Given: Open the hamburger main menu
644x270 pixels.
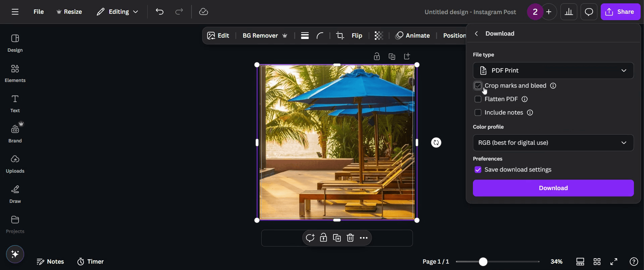Looking at the screenshot, I should [x=15, y=12].
